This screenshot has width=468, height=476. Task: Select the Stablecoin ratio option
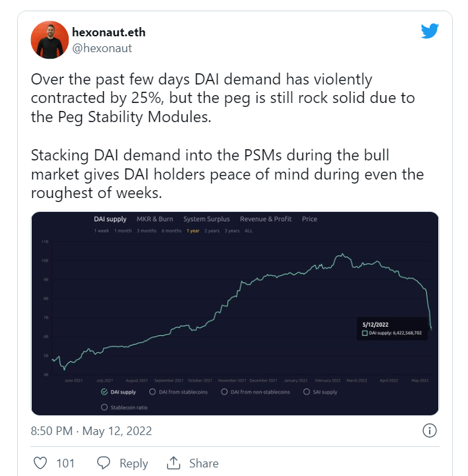pos(104,407)
